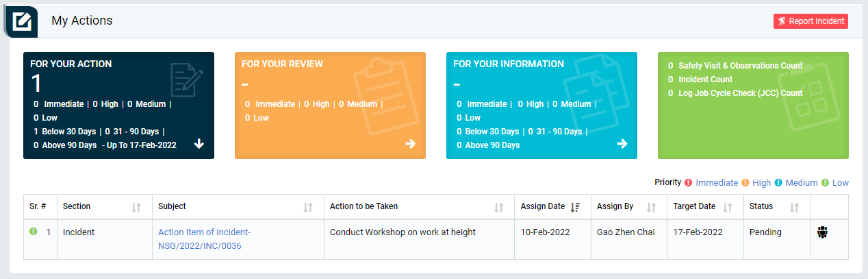Open For Your Information card arrow
Image resolution: width=868 pixels, height=279 pixels.
pyautogui.click(x=622, y=144)
